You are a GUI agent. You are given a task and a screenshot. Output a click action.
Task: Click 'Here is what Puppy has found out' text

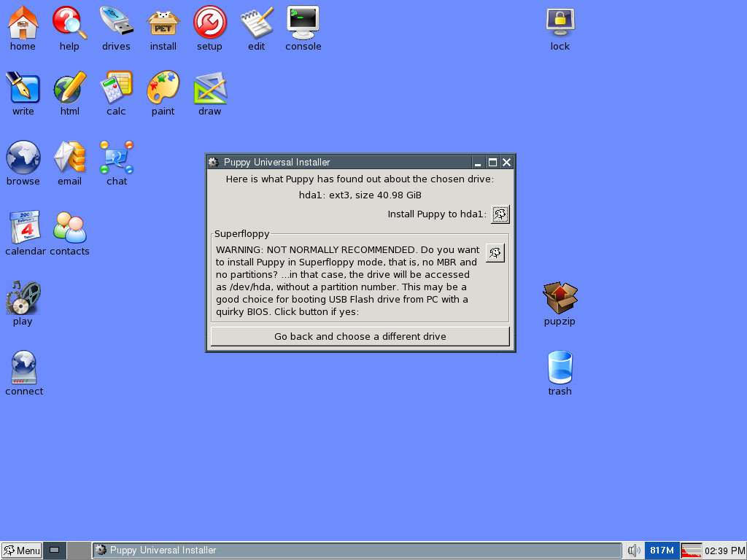(x=360, y=179)
